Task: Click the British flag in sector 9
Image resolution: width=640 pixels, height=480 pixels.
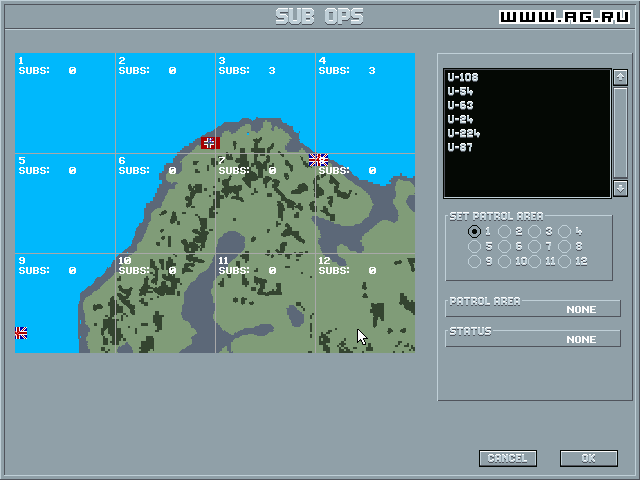Action: (x=21, y=333)
